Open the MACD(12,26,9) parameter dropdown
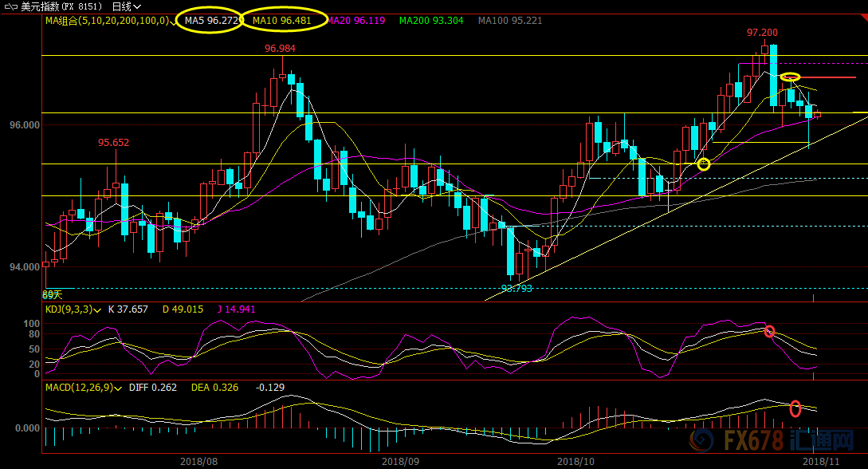The height and width of the screenshot is (469, 868). tap(118, 388)
